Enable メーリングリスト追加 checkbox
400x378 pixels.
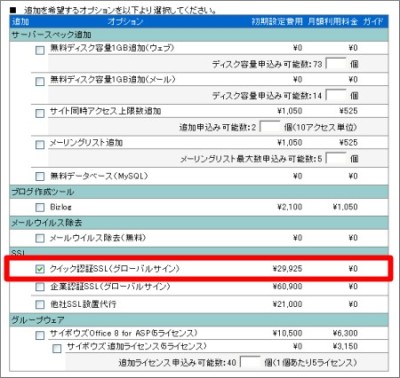(x=40, y=145)
